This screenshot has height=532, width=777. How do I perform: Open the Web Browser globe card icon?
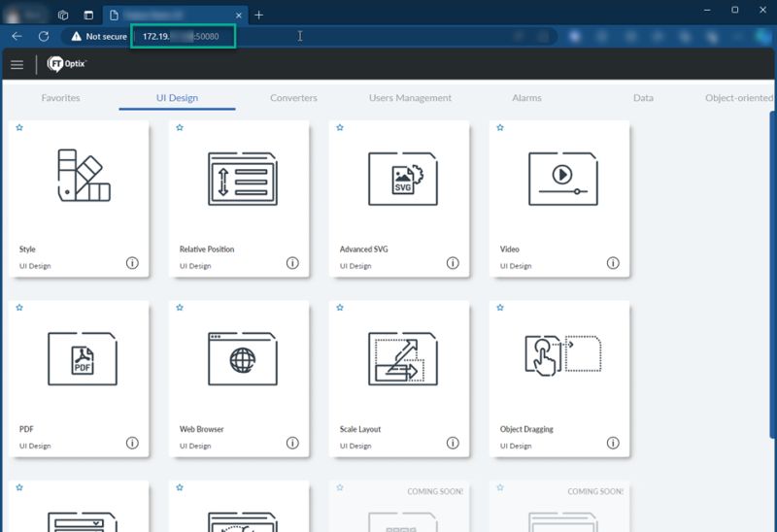tap(242, 358)
